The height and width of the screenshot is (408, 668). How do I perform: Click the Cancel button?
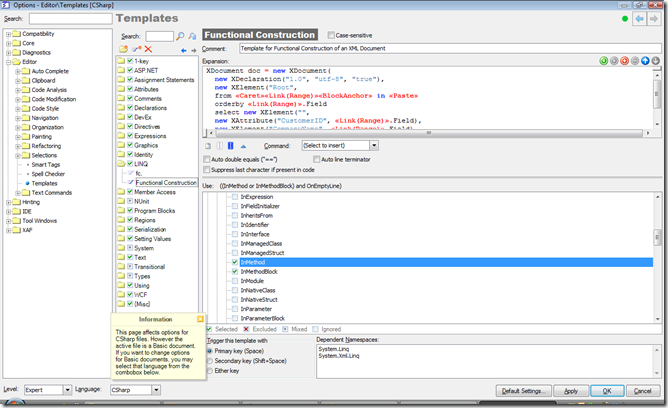[x=642, y=391]
